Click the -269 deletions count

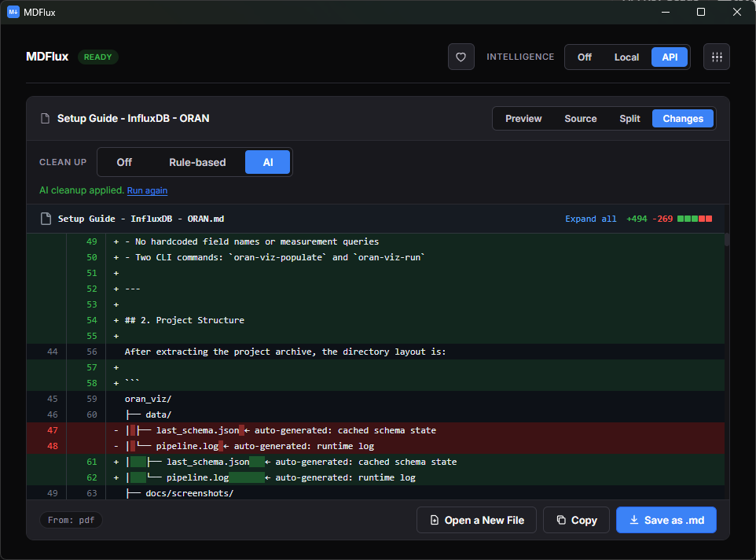point(662,219)
